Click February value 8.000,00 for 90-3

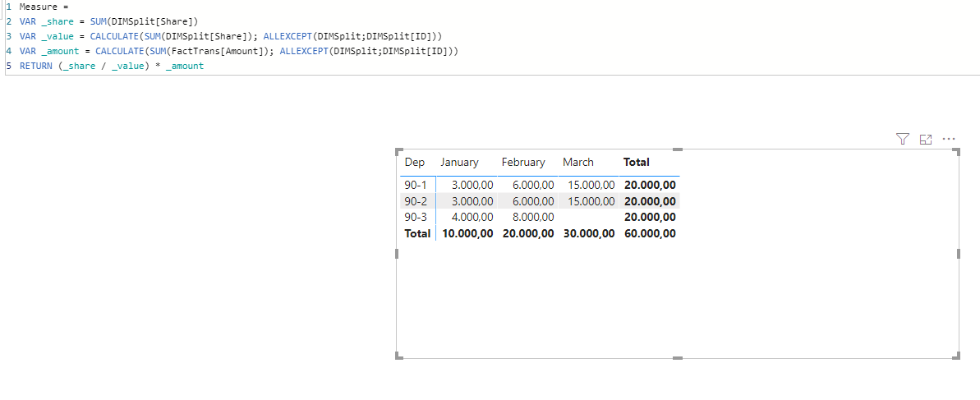[532, 218]
